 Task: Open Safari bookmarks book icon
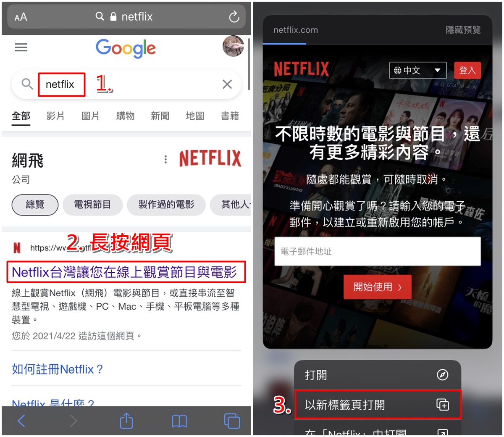(179, 421)
